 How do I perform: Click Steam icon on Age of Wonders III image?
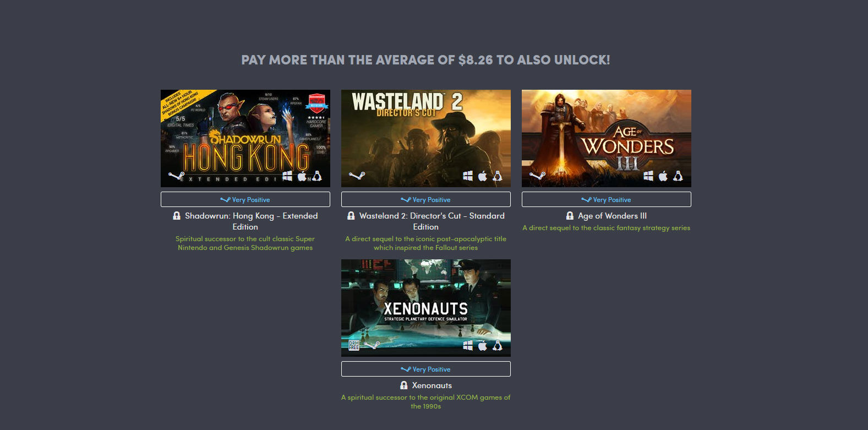[x=537, y=176]
